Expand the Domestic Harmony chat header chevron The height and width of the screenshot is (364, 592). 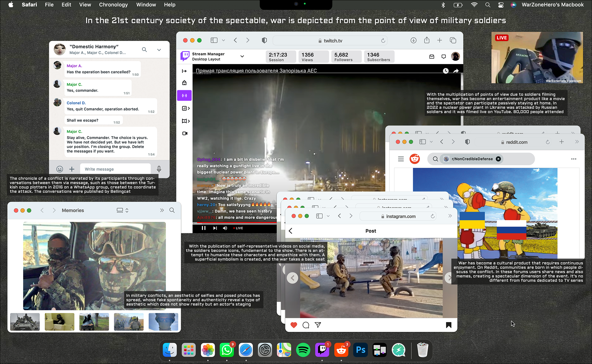pos(159,50)
